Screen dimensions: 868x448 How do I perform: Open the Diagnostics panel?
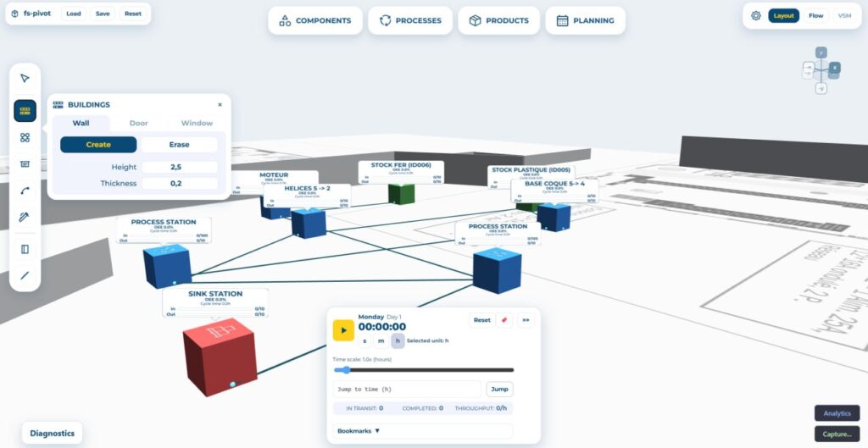[52, 433]
